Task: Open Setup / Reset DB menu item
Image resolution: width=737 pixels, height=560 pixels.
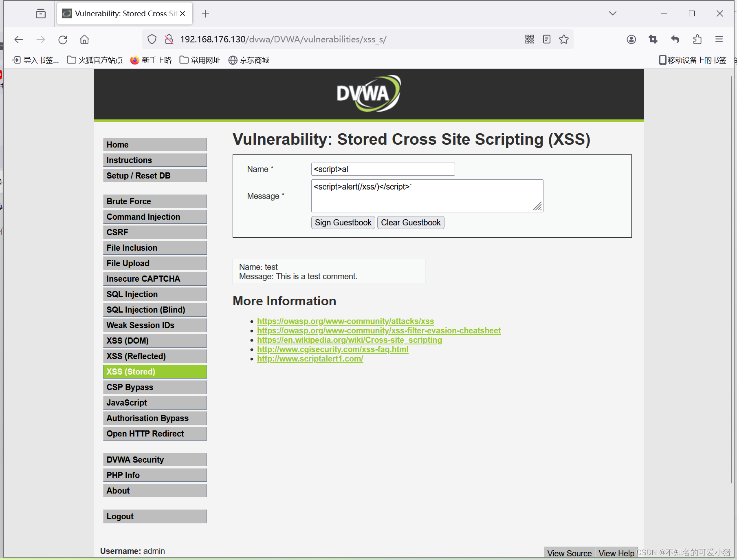Action: [x=155, y=176]
